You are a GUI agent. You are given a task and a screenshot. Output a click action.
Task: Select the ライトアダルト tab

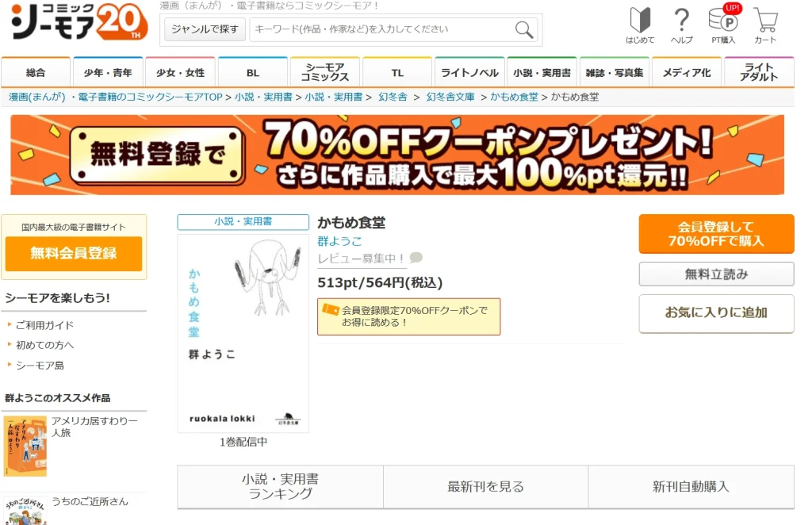tap(759, 72)
